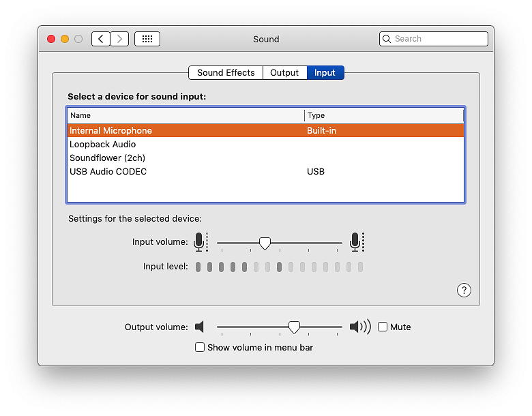Select the Input tab
Screen dimensions: 532x416
[325, 72]
